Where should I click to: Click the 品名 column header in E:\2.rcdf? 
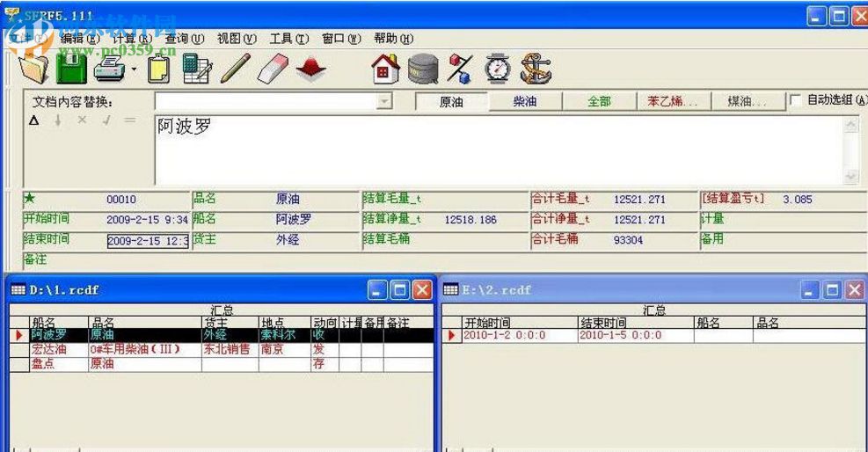coord(809,323)
